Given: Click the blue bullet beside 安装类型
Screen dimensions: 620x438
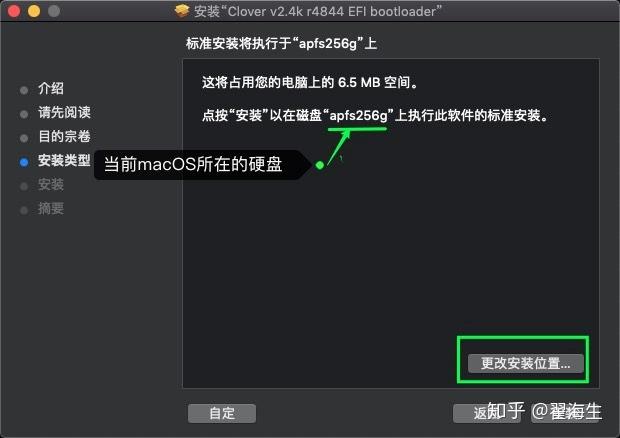Looking at the screenshot, I should (x=24, y=162).
